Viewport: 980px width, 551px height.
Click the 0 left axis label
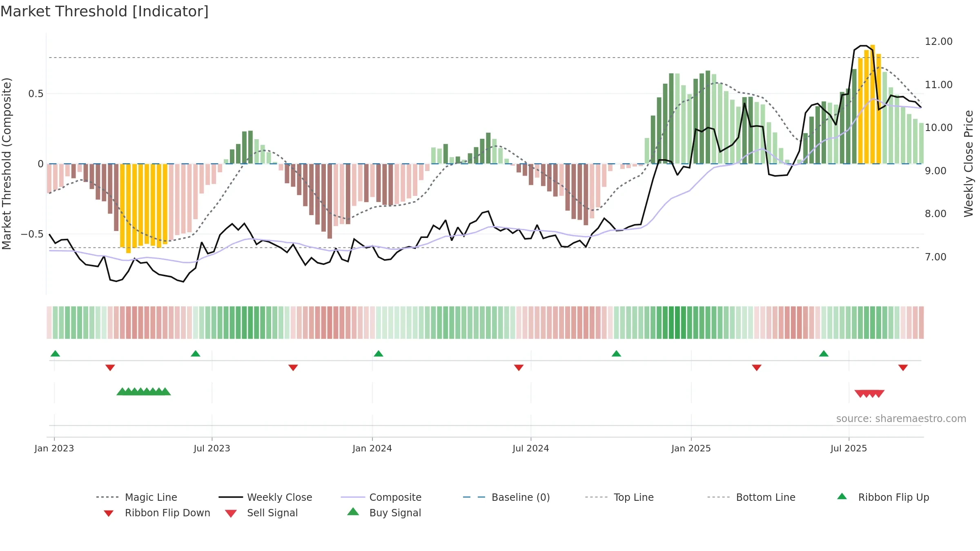pyautogui.click(x=41, y=164)
